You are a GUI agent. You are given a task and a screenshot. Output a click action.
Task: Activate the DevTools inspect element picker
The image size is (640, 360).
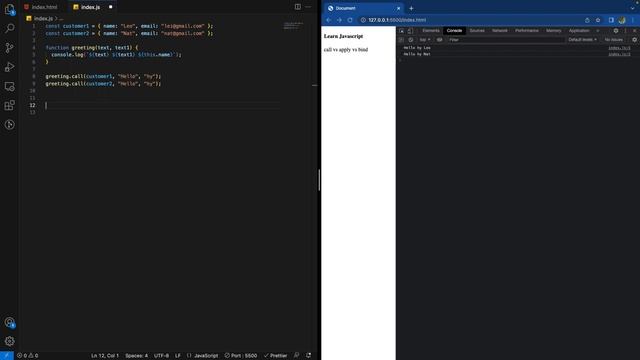pos(402,31)
